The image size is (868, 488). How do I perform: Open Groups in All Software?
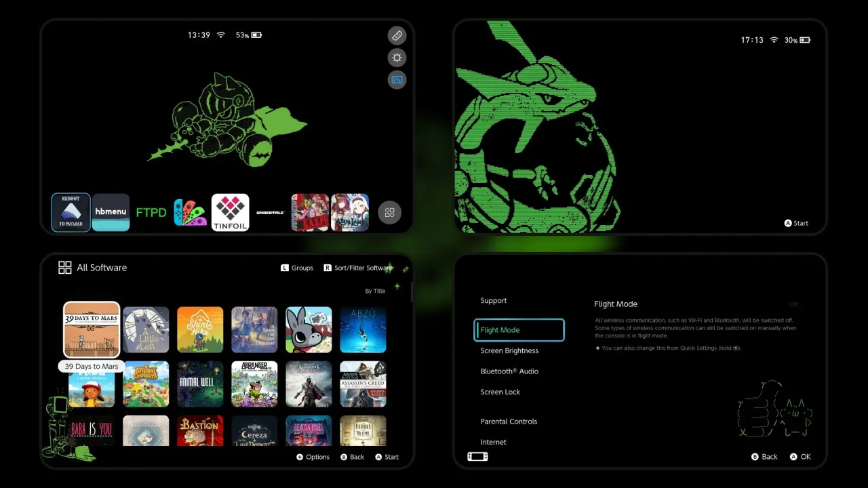[x=297, y=268]
